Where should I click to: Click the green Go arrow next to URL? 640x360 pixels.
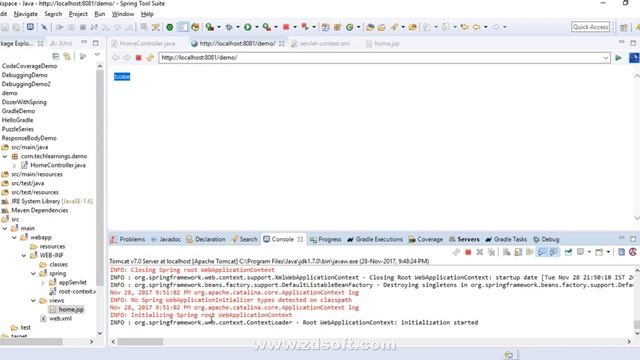point(618,58)
